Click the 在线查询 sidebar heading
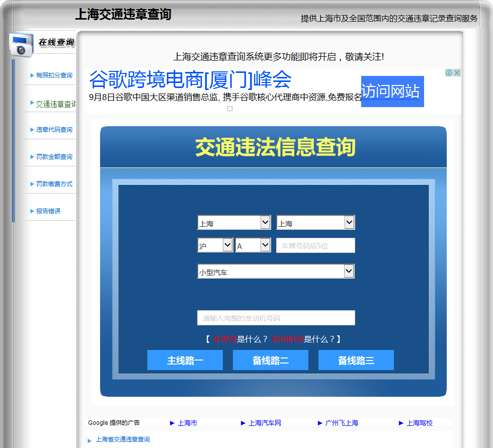Viewport: 493px width, 448px height. click(56, 42)
